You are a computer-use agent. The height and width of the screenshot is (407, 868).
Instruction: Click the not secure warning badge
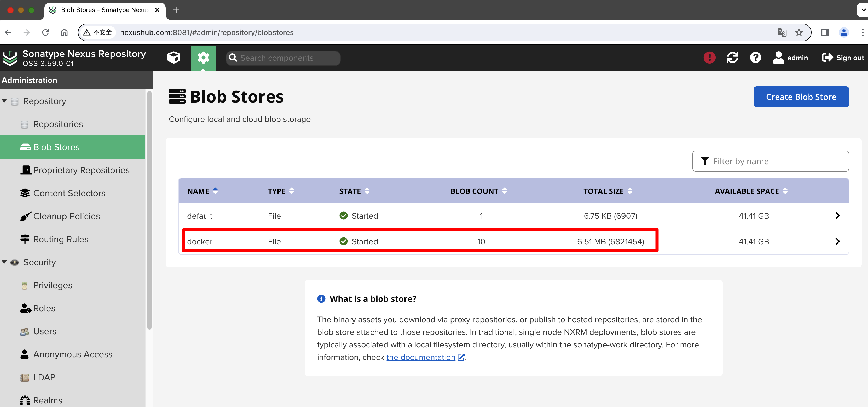pos(98,32)
